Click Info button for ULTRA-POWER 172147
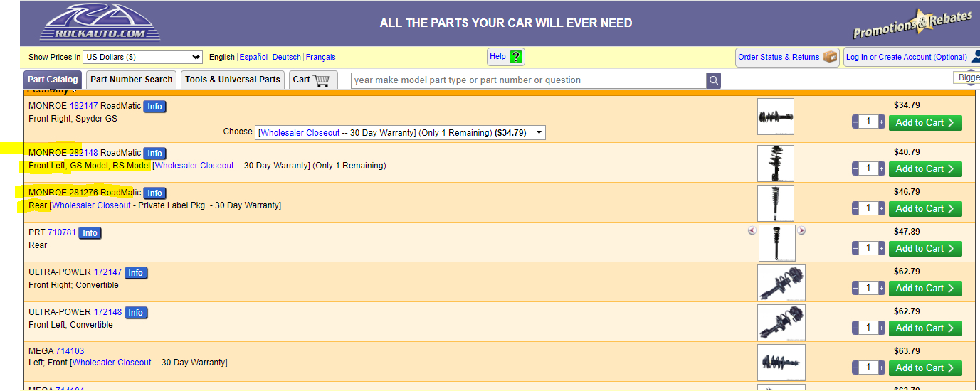This screenshot has height=391, width=980. pyautogui.click(x=136, y=273)
